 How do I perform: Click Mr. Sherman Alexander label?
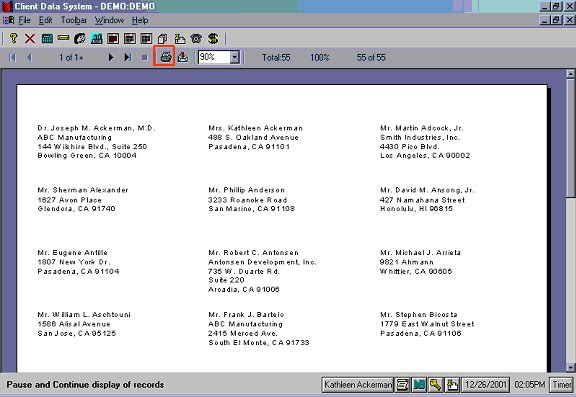tap(83, 190)
